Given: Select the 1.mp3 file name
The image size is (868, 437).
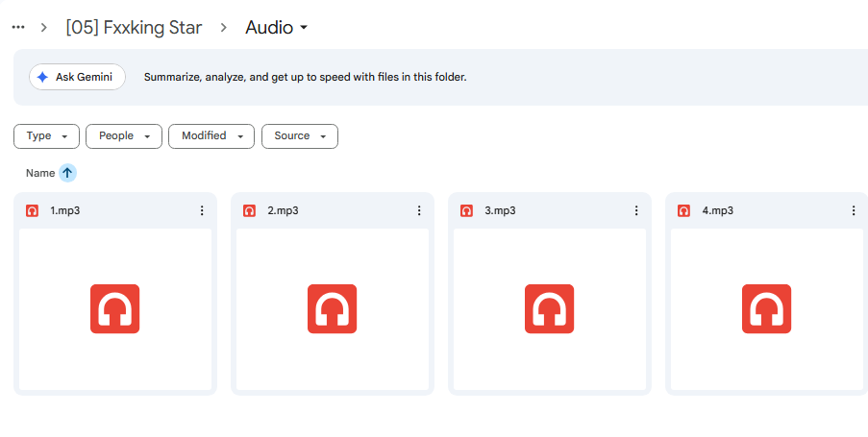Looking at the screenshot, I should pyautogui.click(x=65, y=210).
